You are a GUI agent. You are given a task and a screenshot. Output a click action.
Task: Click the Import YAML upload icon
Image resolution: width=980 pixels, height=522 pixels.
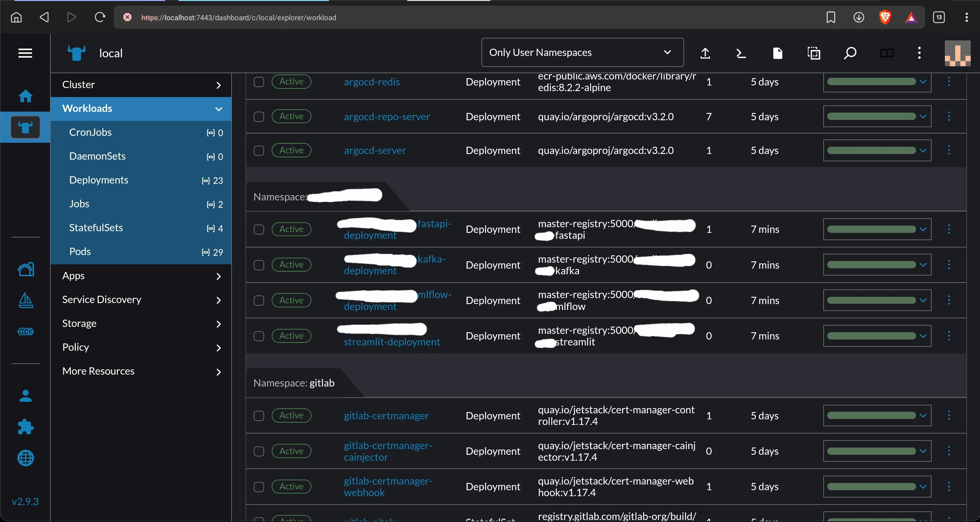pos(705,53)
